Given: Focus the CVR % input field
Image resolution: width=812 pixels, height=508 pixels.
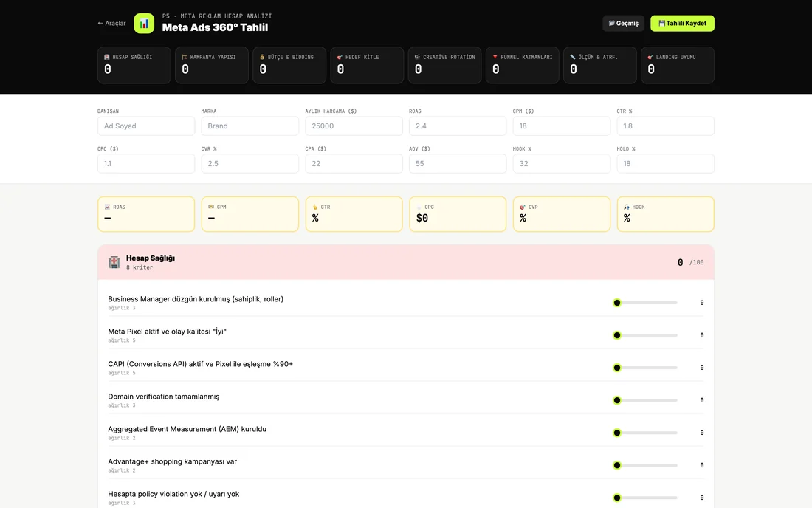Looking at the screenshot, I should [250, 164].
